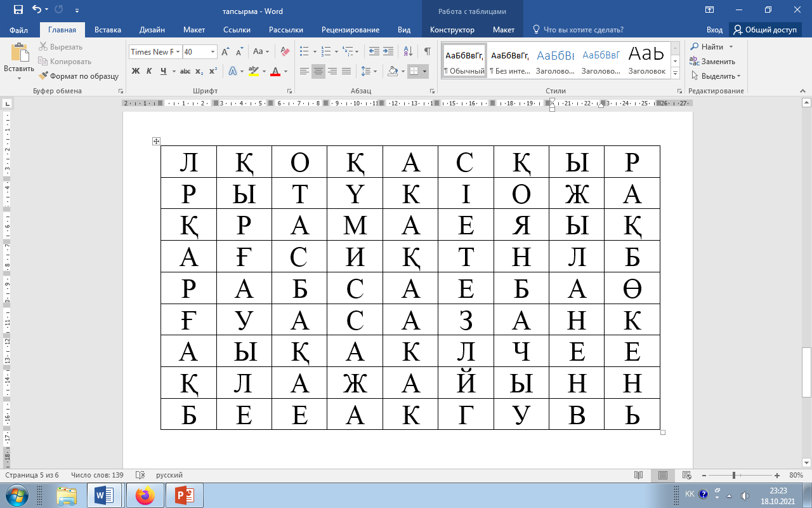Viewport: 812px width, 508px height.
Task: Apply the Обычный style
Action: (x=464, y=61)
